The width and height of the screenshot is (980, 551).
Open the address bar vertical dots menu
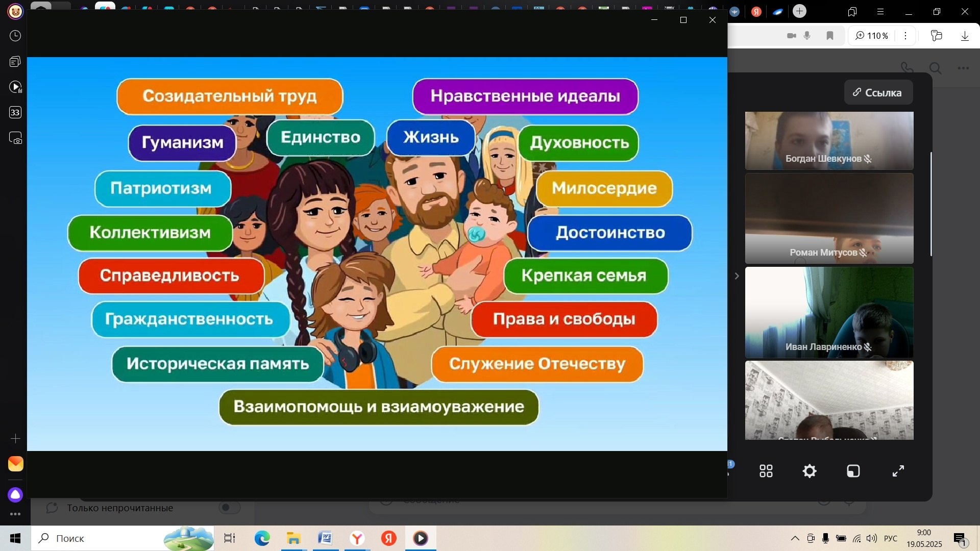905,36
